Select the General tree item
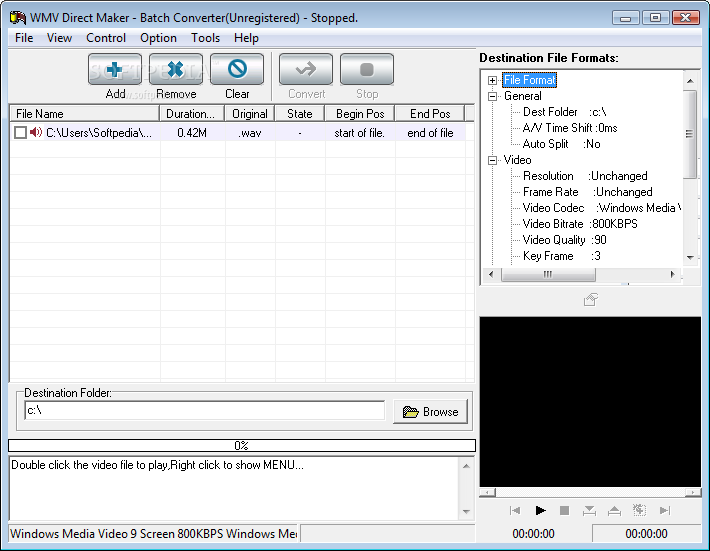Screen dimensions: 710x551 523,96
